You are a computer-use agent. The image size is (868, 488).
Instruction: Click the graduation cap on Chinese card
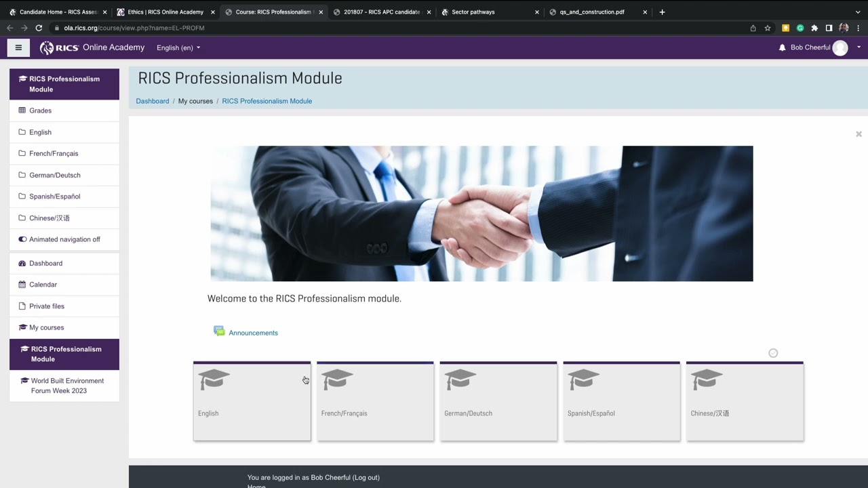click(707, 380)
